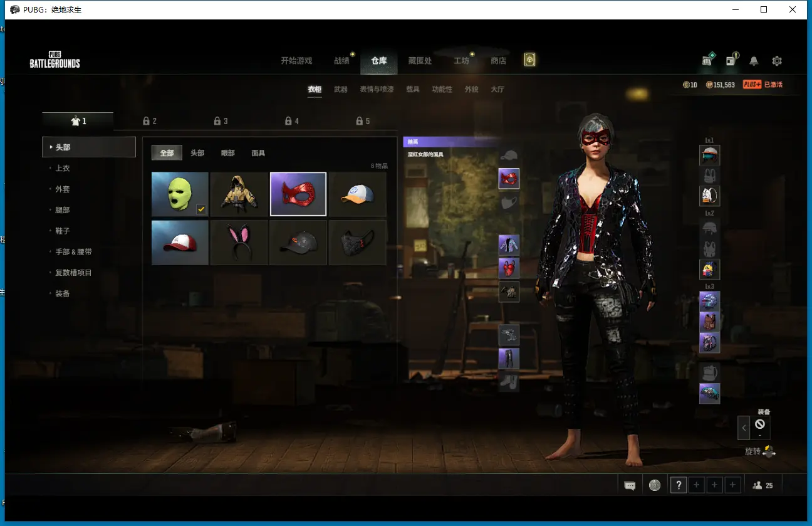Select the pink bunny ears headband
This screenshot has width=812, height=526.
pos(239,243)
